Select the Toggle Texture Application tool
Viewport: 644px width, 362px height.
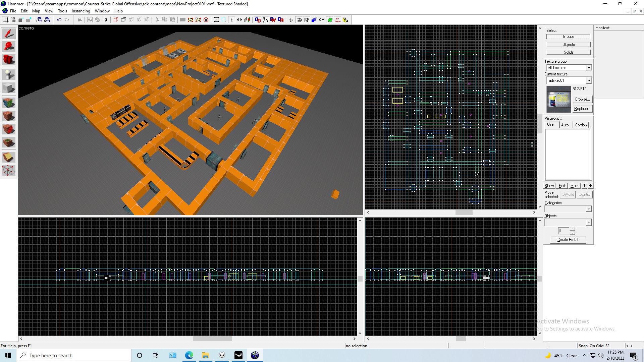click(x=9, y=103)
